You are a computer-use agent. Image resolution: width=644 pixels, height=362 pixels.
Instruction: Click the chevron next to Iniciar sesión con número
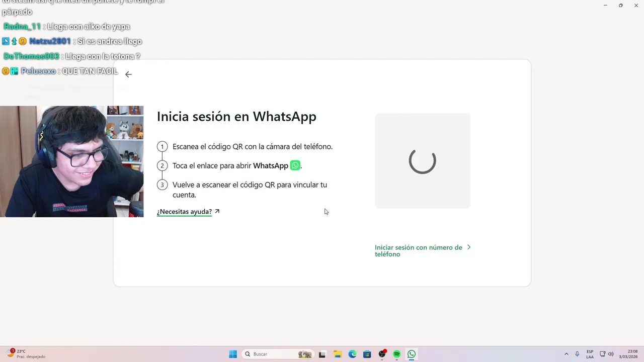[x=469, y=247]
